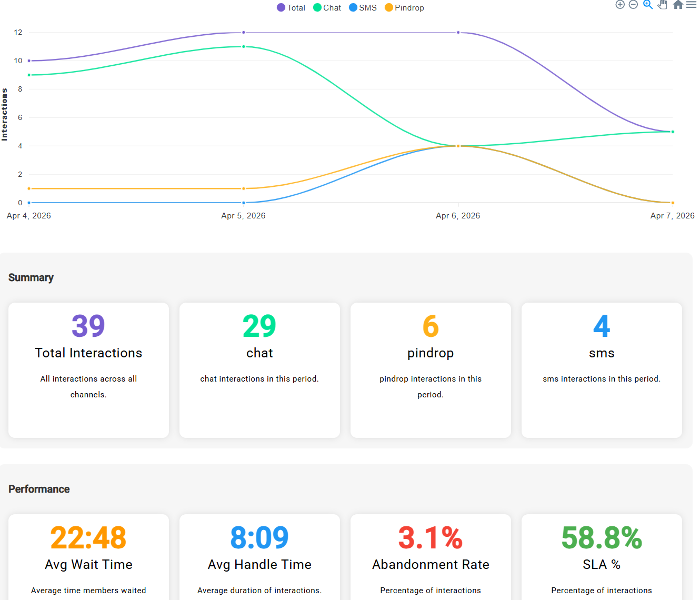The image size is (700, 600).
Task: Click the Performance section heading
Action: 39,489
